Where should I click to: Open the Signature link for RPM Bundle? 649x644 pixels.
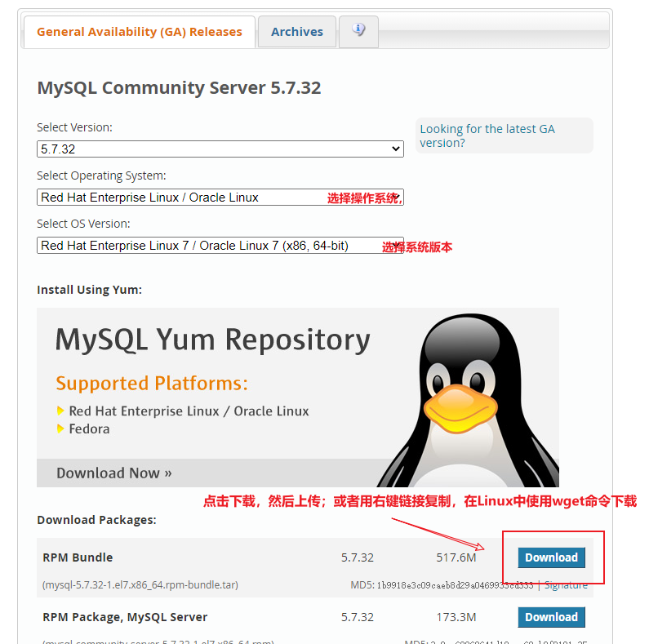pos(566,585)
